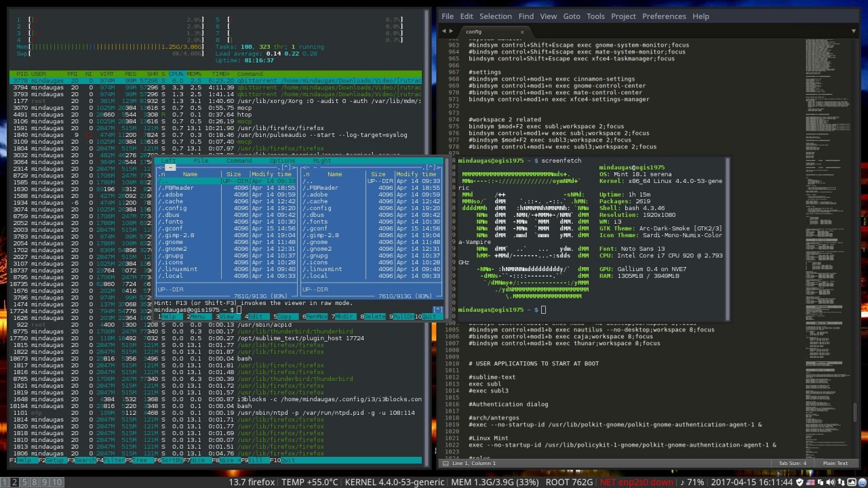The height and width of the screenshot is (488, 868).
Task: Open the Tab Size: 4 selector
Action: coord(792,464)
